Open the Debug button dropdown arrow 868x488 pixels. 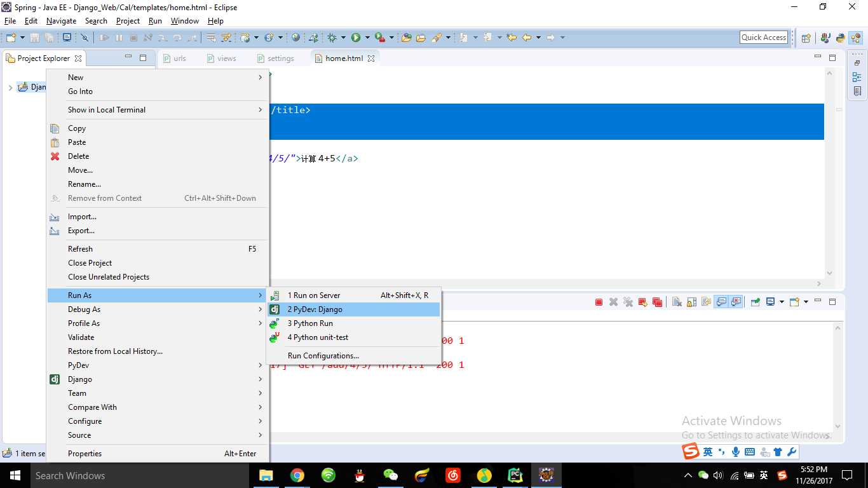click(x=343, y=37)
